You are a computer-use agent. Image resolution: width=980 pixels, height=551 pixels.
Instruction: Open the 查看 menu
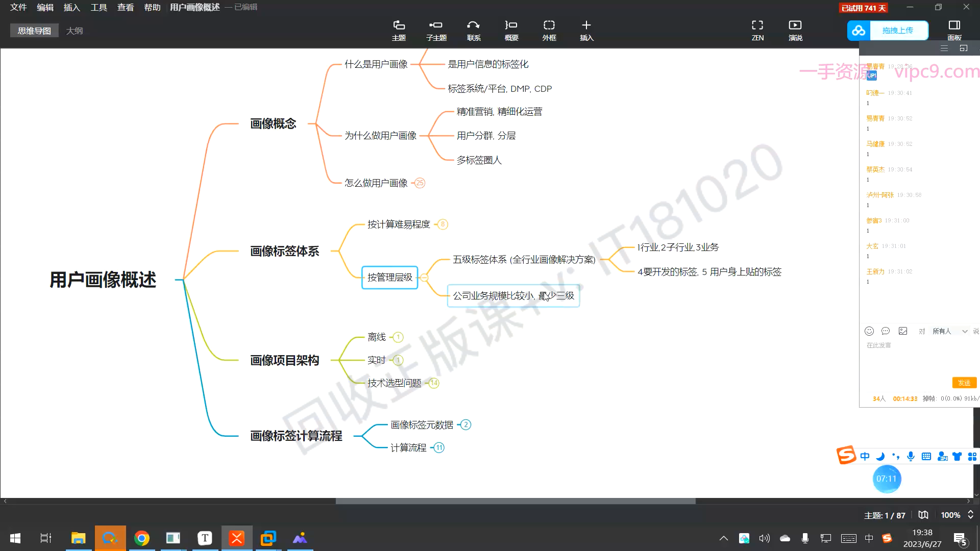click(125, 7)
